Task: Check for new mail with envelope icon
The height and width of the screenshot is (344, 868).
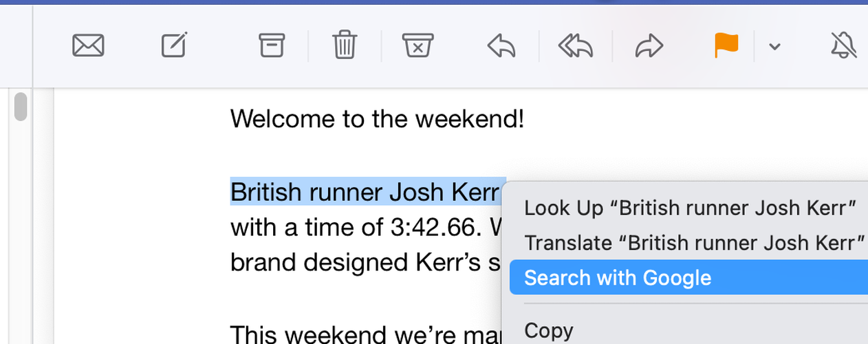Action: (88, 46)
